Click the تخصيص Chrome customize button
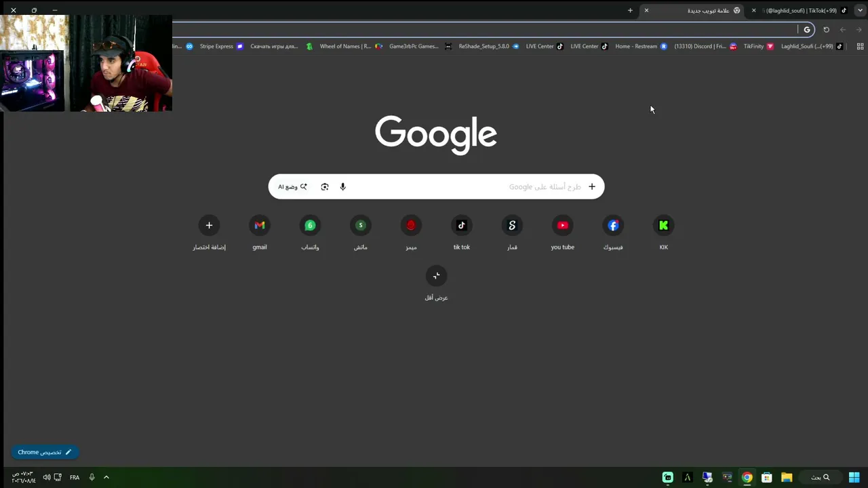Image resolution: width=868 pixels, height=488 pixels. coord(45,452)
